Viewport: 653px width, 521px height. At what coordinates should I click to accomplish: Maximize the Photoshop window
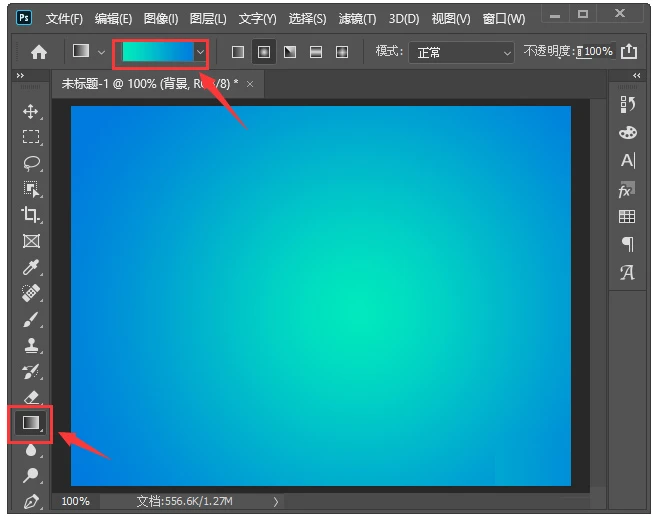point(583,15)
